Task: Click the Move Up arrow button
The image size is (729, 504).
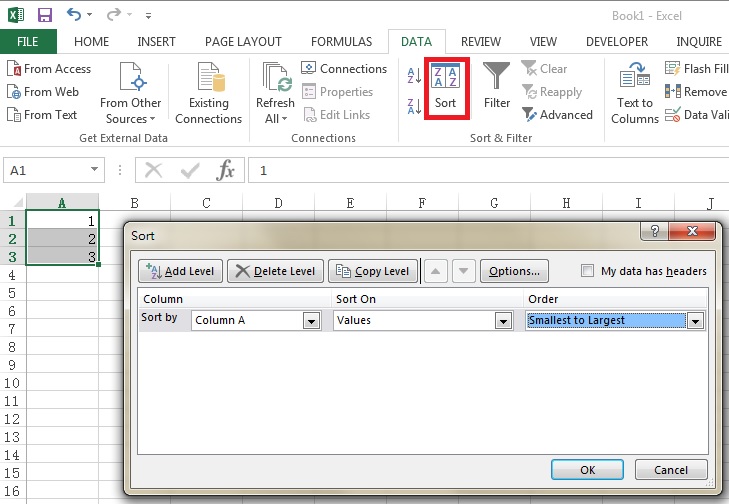Action: [x=436, y=271]
